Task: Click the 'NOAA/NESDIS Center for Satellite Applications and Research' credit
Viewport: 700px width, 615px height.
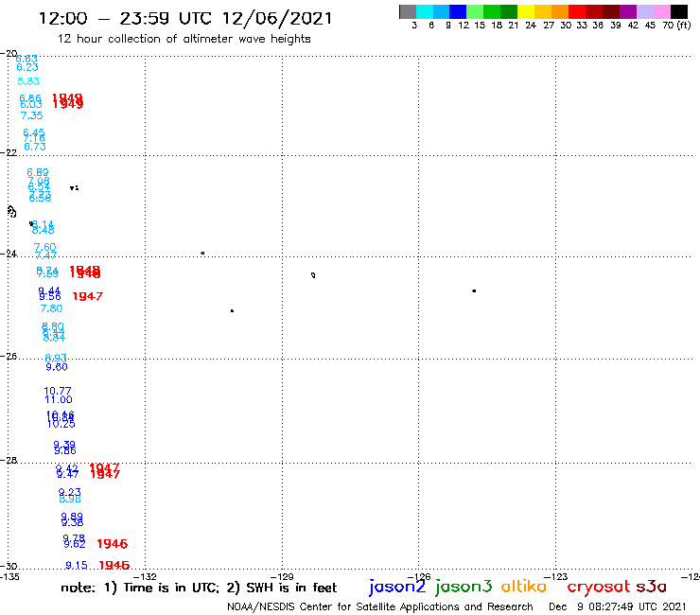Action: (x=380, y=607)
